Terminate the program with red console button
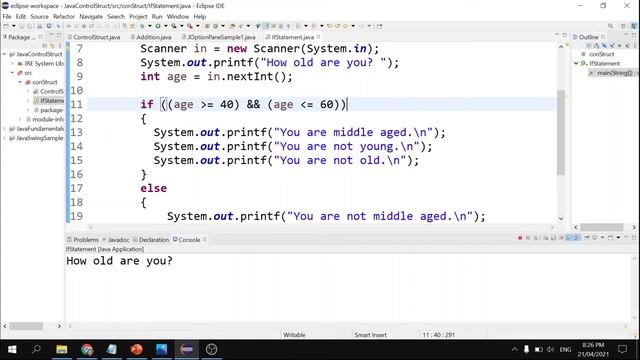The height and width of the screenshot is (360, 640). 520,238
